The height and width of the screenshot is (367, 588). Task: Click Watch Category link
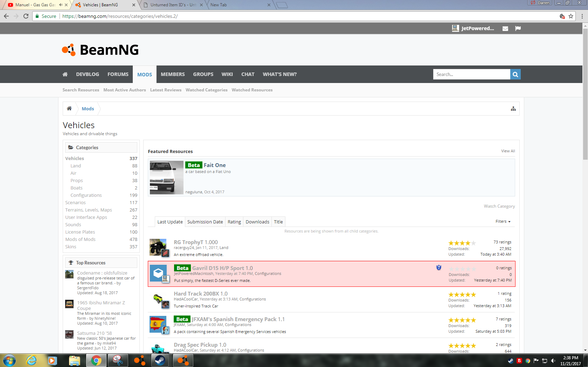pyautogui.click(x=499, y=206)
